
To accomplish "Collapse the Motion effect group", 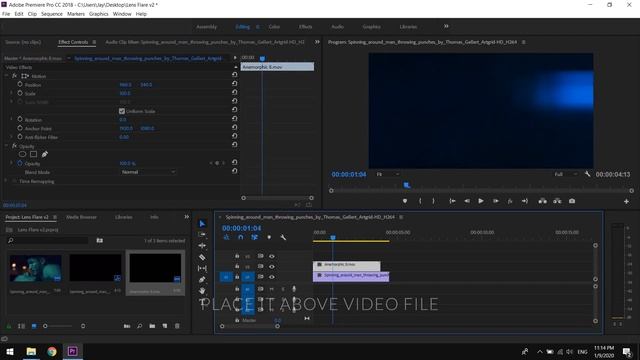I will click(x=6, y=76).
